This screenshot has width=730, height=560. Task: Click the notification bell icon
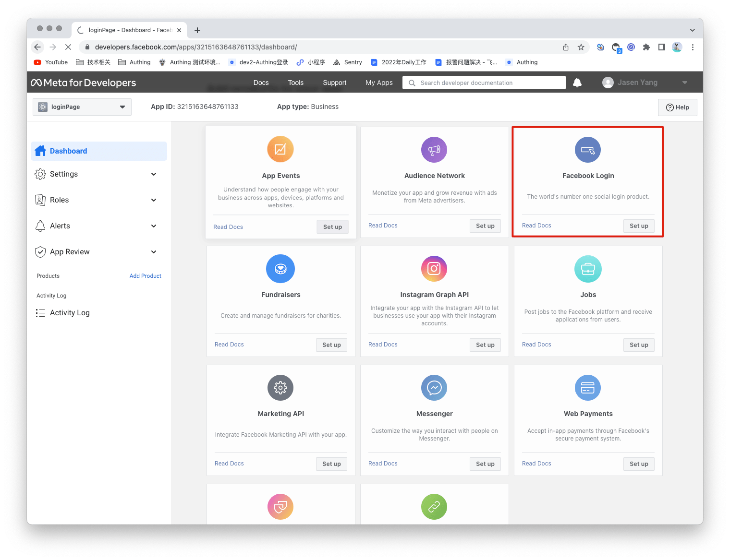pyautogui.click(x=577, y=83)
